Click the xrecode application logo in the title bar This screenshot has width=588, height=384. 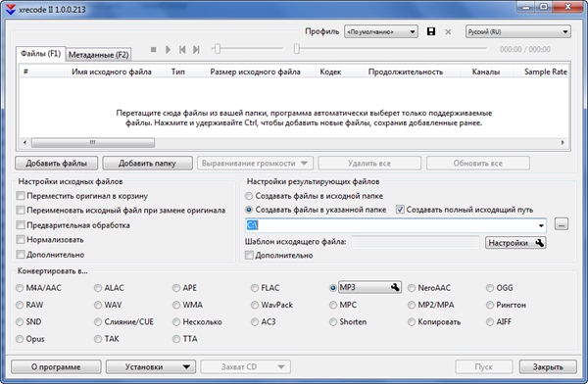click(x=11, y=9)
